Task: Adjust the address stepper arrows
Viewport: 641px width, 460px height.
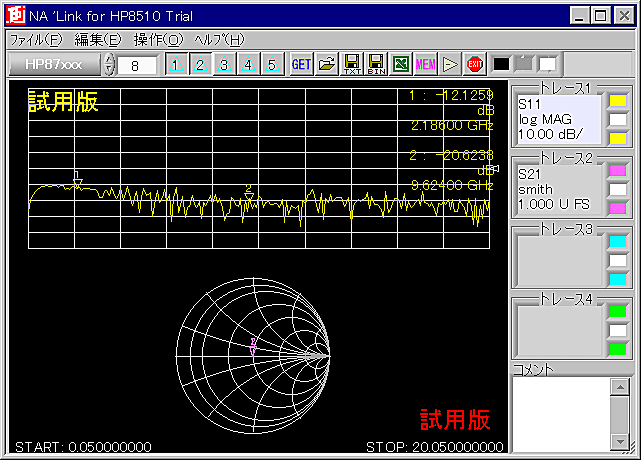Action: (x=109, y=64)
